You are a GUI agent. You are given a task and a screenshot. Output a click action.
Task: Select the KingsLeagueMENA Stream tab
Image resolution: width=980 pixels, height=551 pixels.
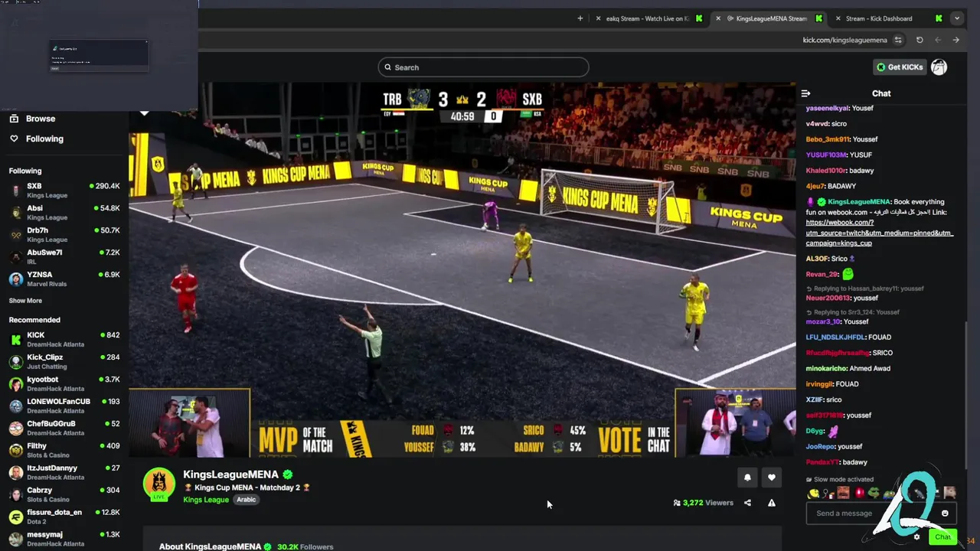768,18
